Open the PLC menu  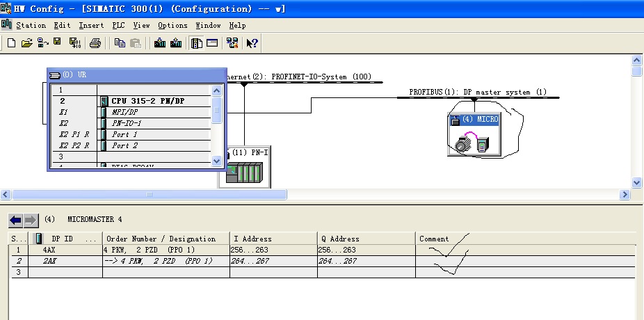tap(118, 25)
